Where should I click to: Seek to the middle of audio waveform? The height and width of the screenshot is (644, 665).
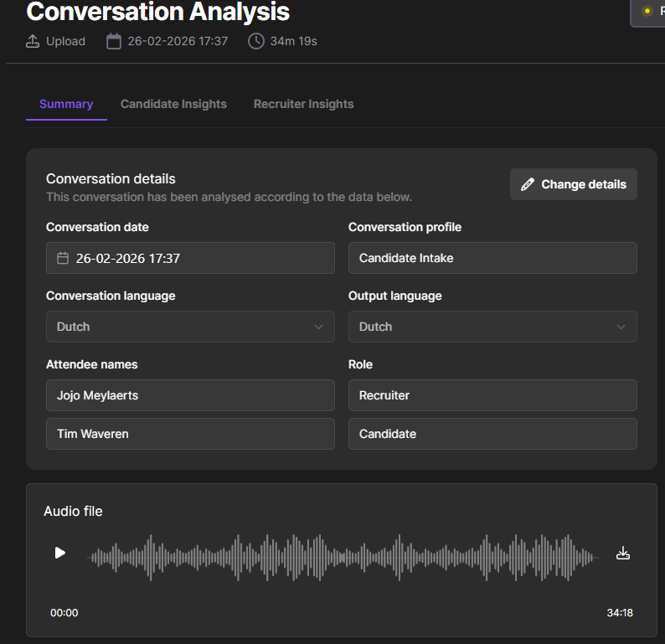tap(342, 556)
